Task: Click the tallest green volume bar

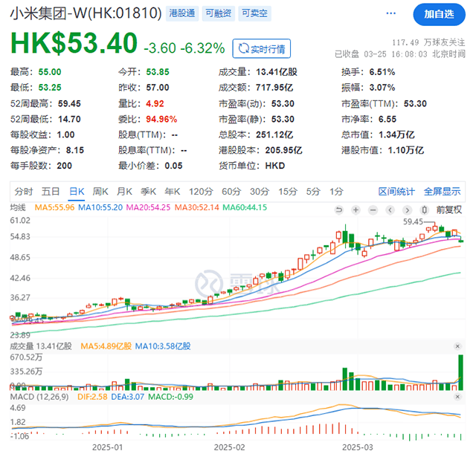Action: 460,372
